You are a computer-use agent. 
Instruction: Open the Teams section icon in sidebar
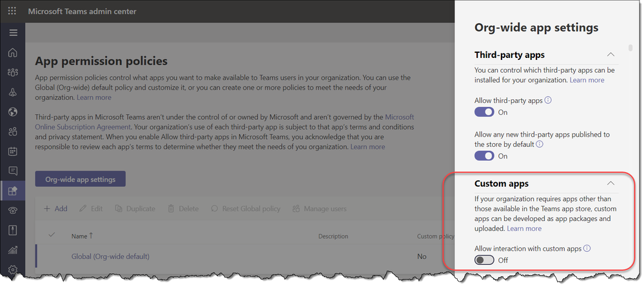[x=13, y=73]
